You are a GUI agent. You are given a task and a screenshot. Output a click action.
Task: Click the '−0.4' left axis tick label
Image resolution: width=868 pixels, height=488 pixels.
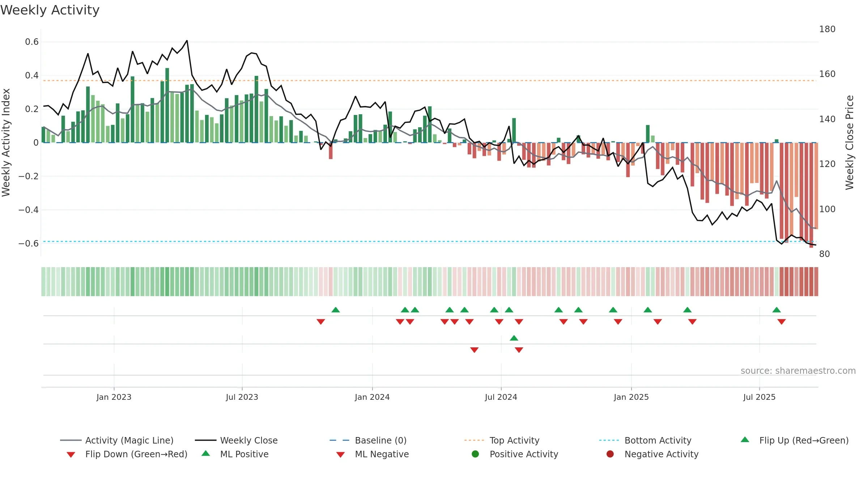point(29,210)
